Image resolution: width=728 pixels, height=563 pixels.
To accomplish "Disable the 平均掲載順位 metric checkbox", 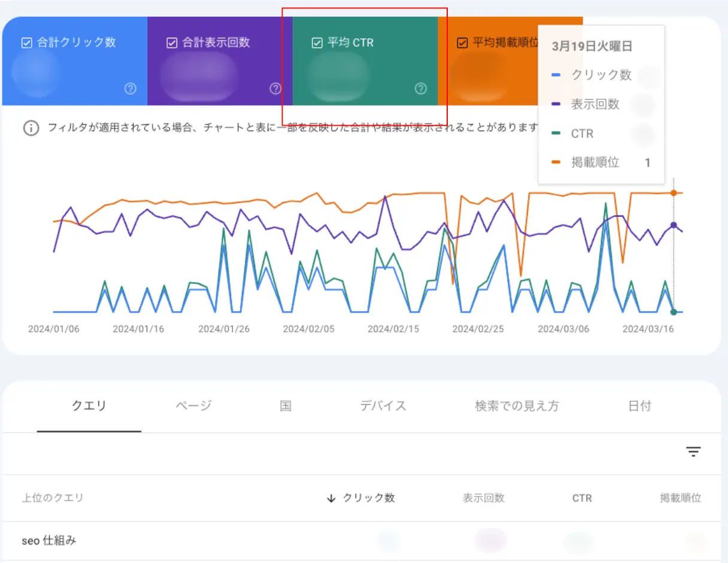I will (461, 43).
